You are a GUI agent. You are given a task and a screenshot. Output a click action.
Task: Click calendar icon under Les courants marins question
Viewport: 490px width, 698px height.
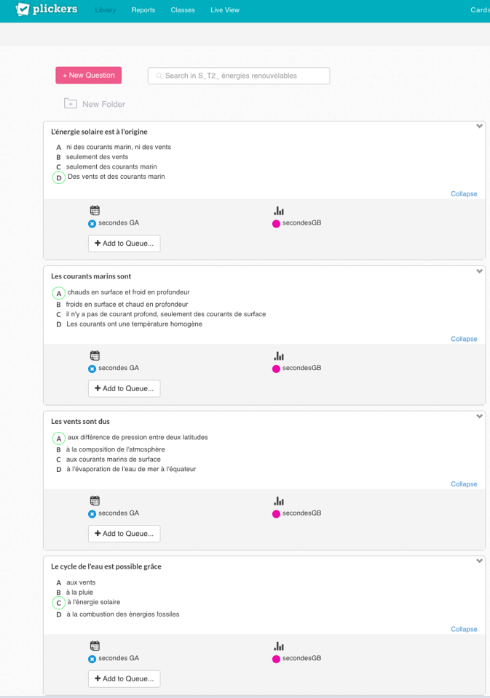click(x=95, y=356)
